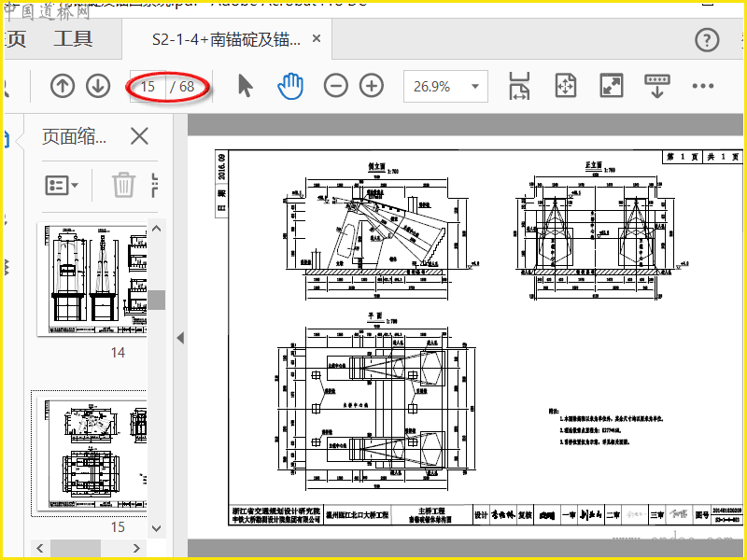The width and height of the screenshot is (747, 560).
Task: Click the page number field showing 15
Action: click(148, 86)
